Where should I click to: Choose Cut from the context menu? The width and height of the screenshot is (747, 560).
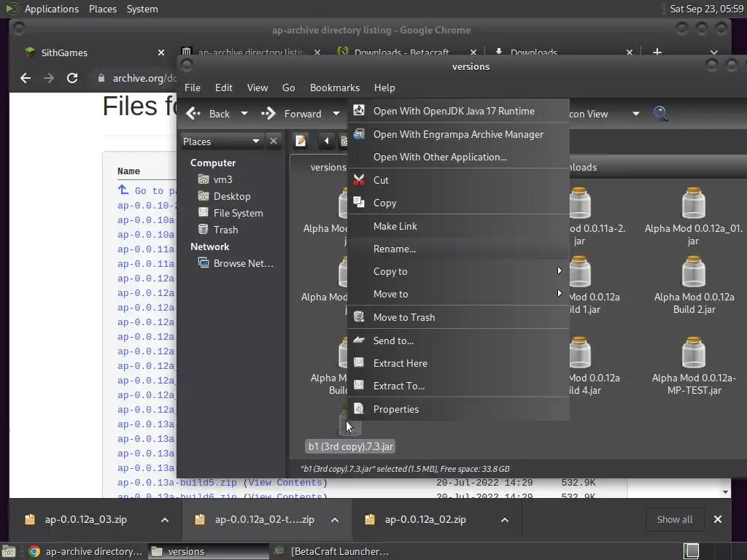[458, 180]
